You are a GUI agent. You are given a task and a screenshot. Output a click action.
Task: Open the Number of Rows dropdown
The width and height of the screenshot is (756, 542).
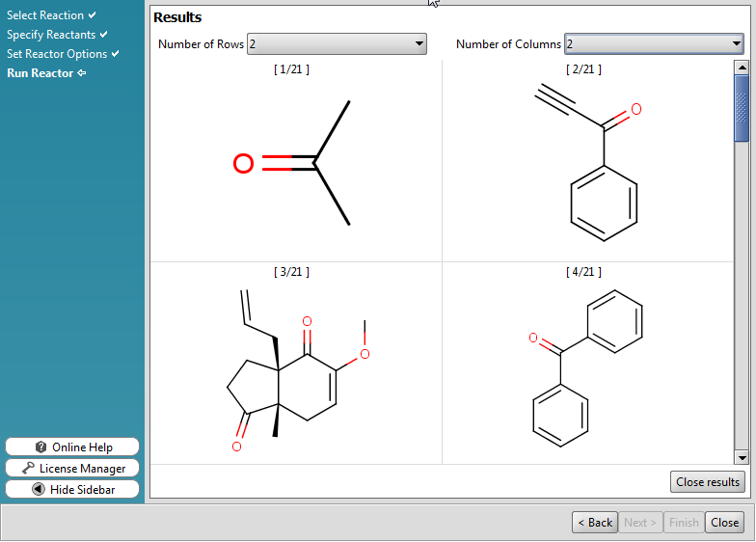337,44
